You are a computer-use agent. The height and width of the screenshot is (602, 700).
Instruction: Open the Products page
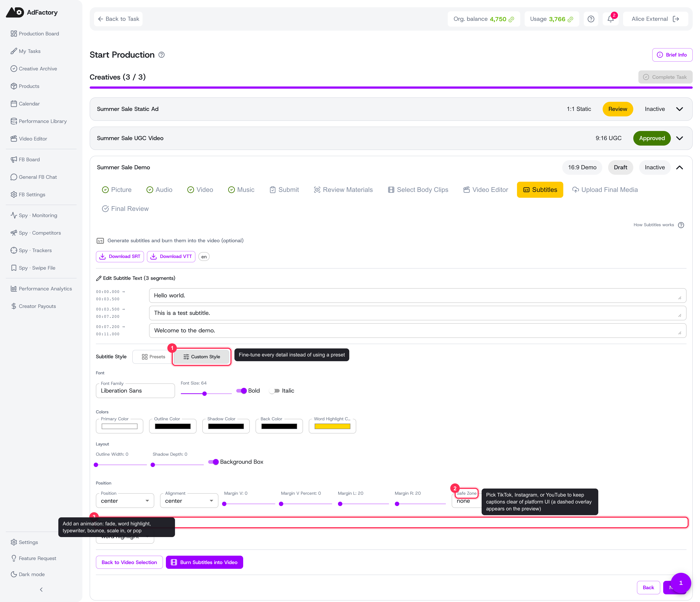(x=25, y=86)
